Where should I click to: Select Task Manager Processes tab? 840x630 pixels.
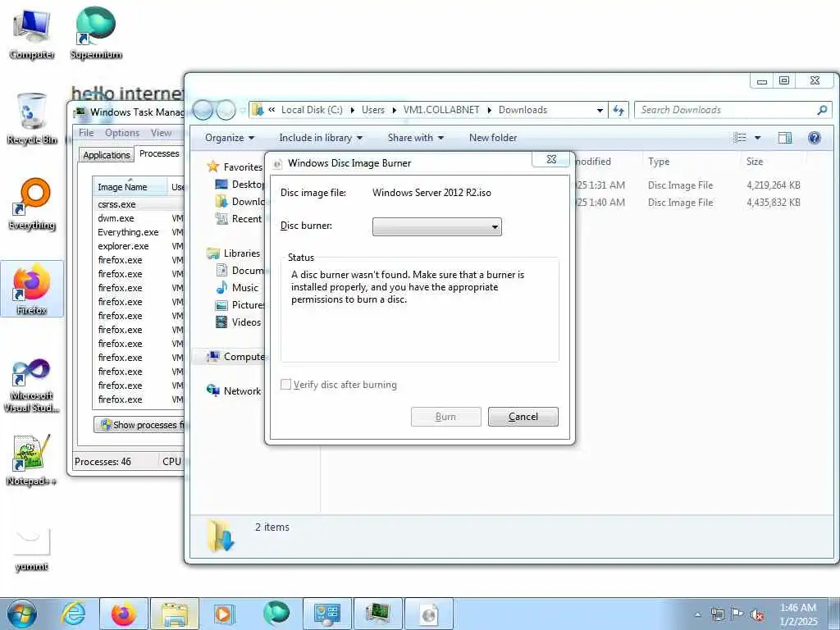tap(159, 153)
